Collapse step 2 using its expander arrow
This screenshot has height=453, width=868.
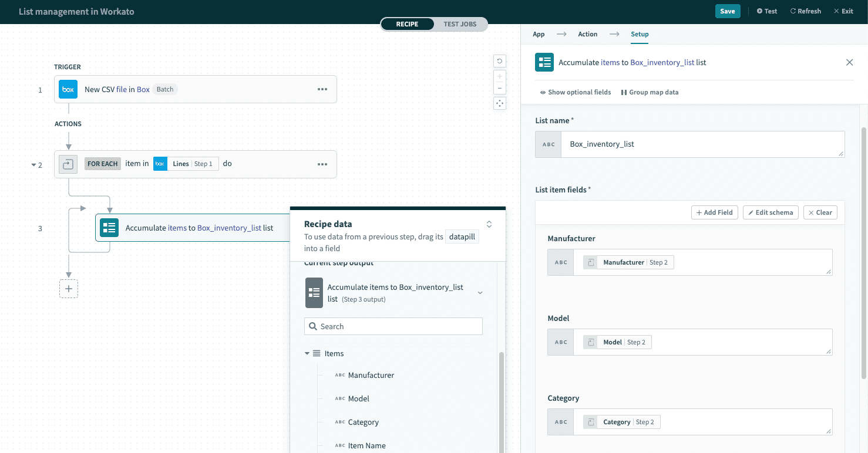click(x=34, y=165)
